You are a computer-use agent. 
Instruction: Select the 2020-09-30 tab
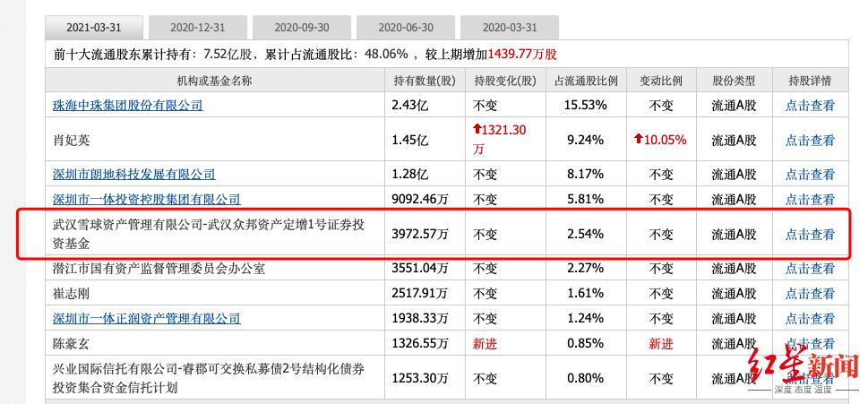pos(299,27)
